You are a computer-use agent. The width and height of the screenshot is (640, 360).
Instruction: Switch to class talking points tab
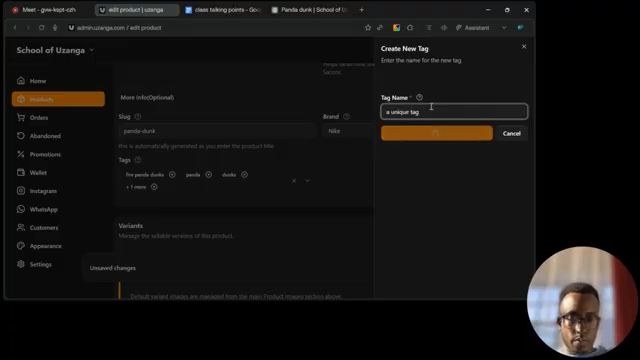(222, 10)
